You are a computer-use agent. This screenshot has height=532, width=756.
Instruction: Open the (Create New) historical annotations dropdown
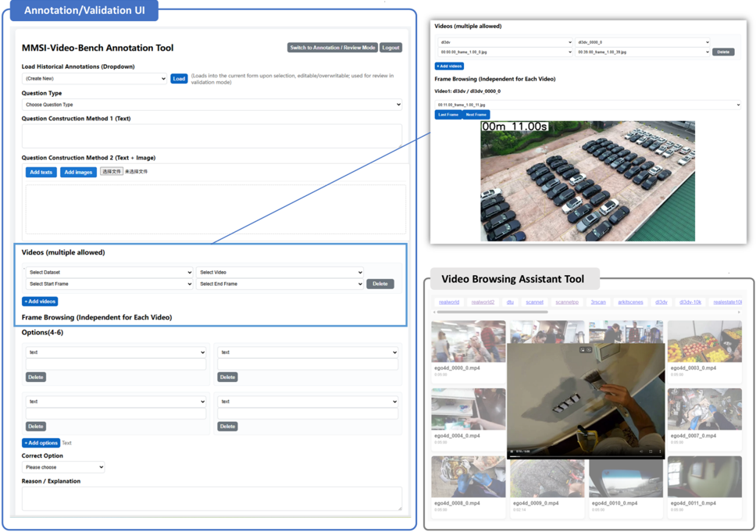tap(94, 79)
